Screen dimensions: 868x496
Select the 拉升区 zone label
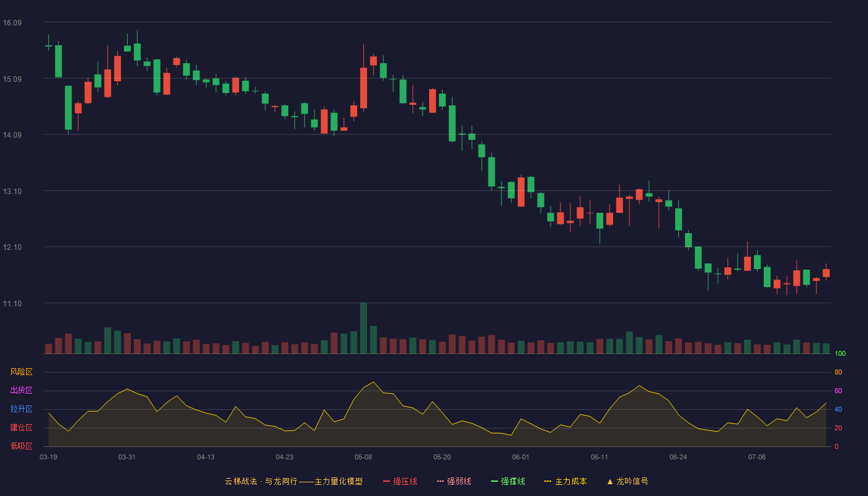pyautogui.click(x=21, y=409)
